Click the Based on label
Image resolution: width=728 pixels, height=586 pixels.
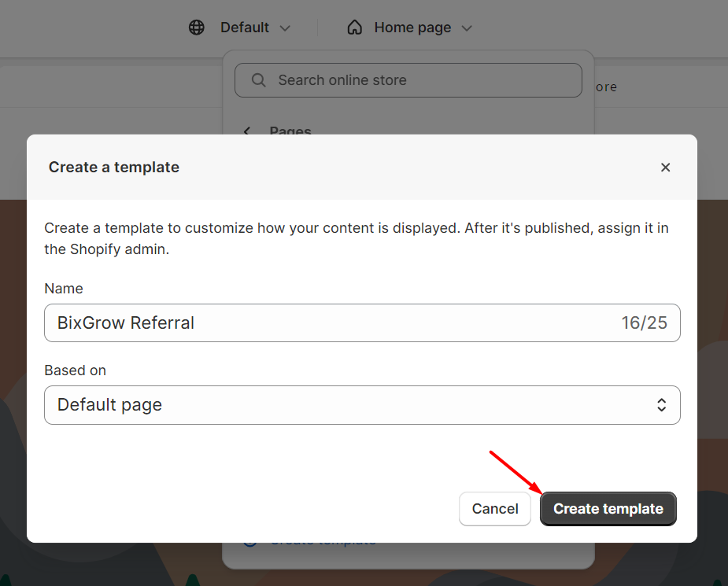point(75,370)
